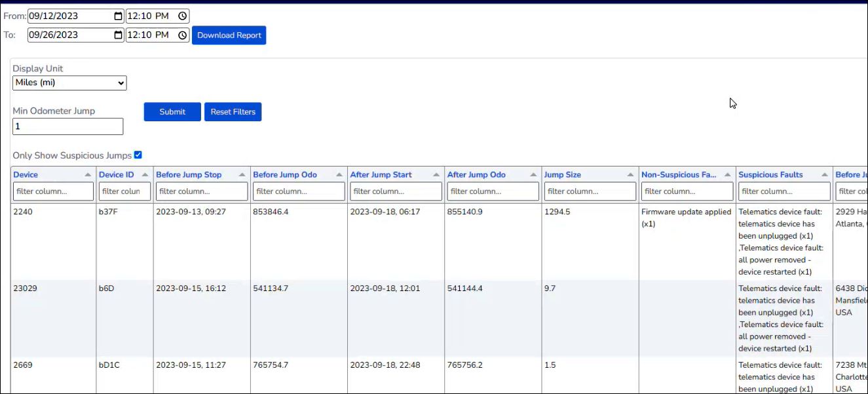Click the Before Jump Stop column header
This screenshot has width=868, height=394.
(189, 175)
